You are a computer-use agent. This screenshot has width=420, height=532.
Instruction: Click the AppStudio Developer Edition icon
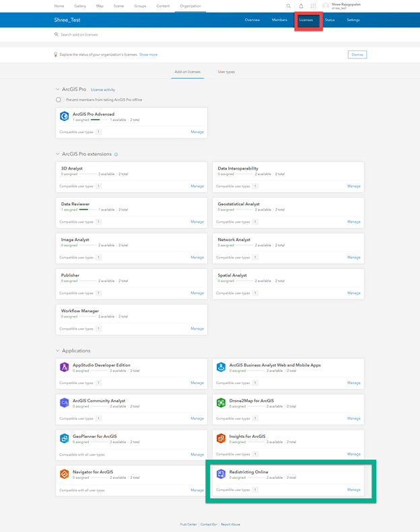[x=65, y=367]
